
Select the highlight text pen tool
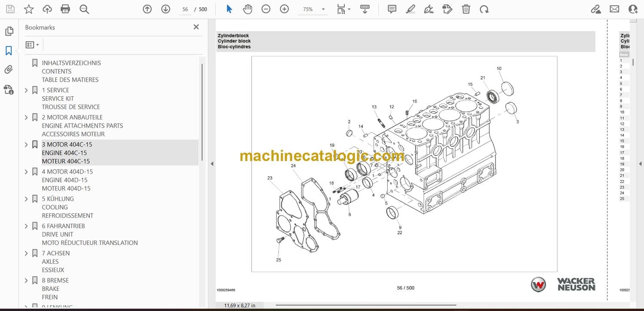(x=410, y=9)
